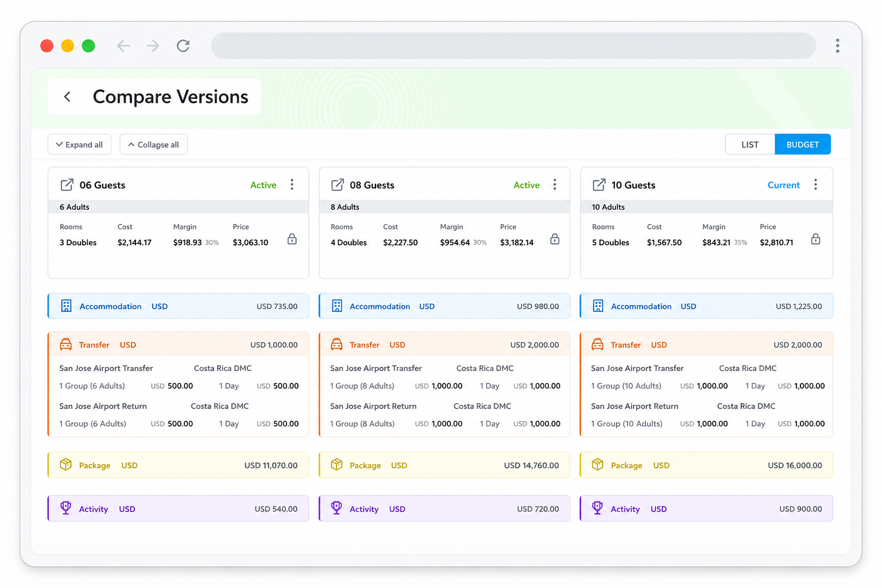882x588 pixels.
Task: Open the browser kebab menu
Action: (838, 46)
